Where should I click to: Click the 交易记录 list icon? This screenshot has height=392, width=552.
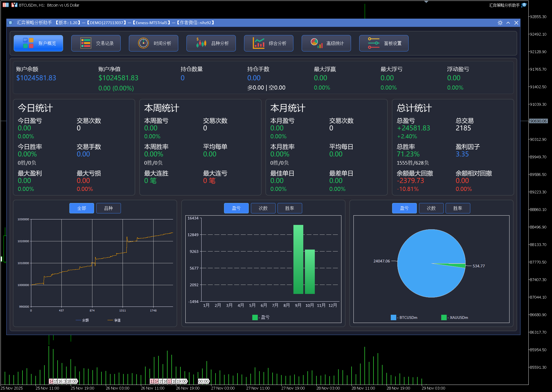[x=86, y=43]
